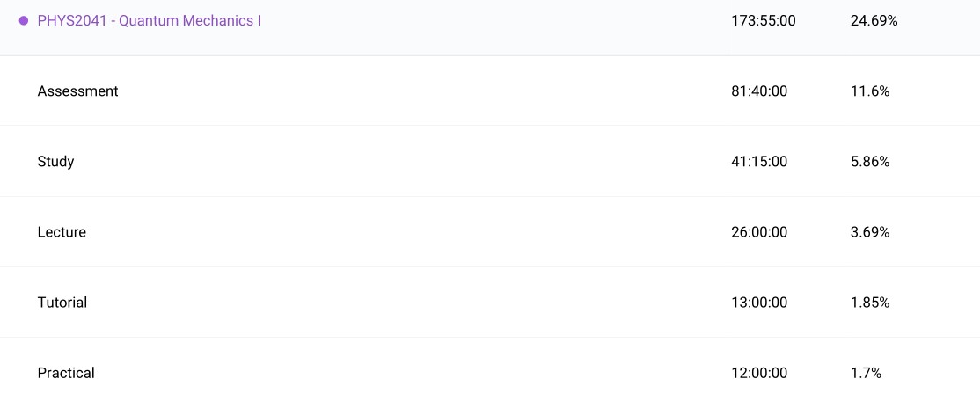Click the 1.7% Practical percentage
This screenshot has height=401, width=980.
click(x=866, y=373)
